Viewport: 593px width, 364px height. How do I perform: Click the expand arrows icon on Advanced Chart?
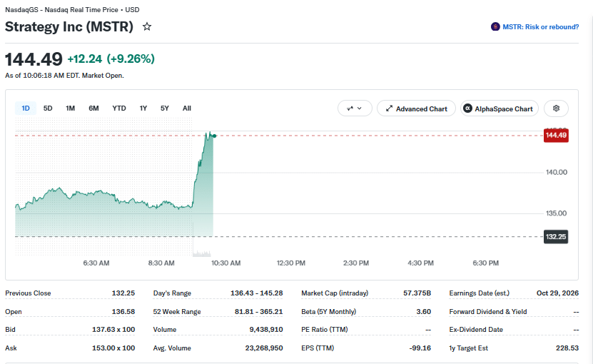click(x=389, y=108)
